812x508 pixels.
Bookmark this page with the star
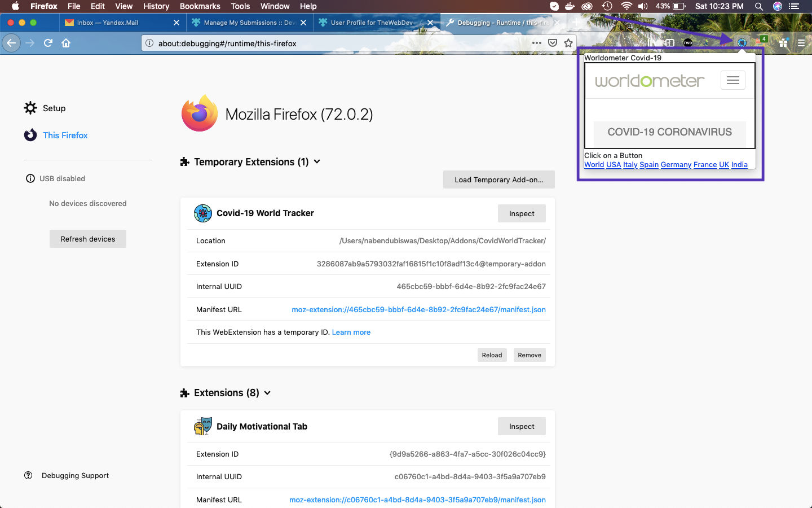(x=568, y=43)
